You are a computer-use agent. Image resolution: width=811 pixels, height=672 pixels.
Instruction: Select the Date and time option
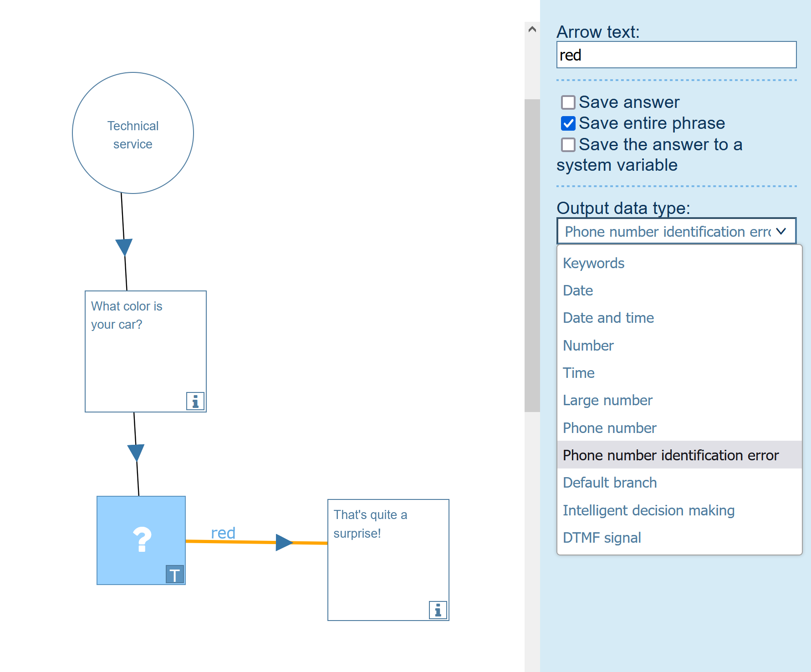click(608, 318)
